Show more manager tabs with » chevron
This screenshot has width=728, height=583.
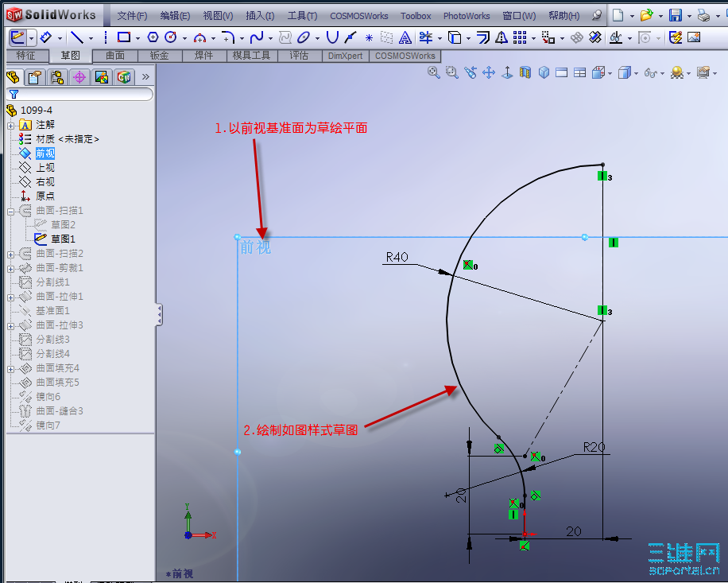pos(145,76)
